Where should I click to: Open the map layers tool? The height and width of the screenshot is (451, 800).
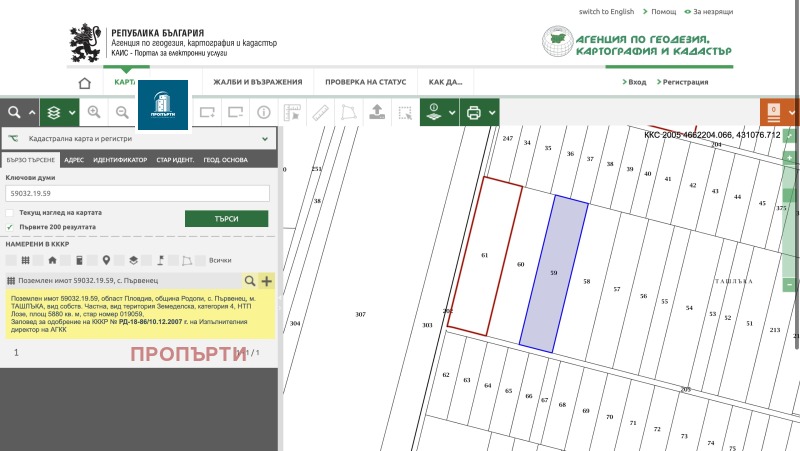[56, 112]
